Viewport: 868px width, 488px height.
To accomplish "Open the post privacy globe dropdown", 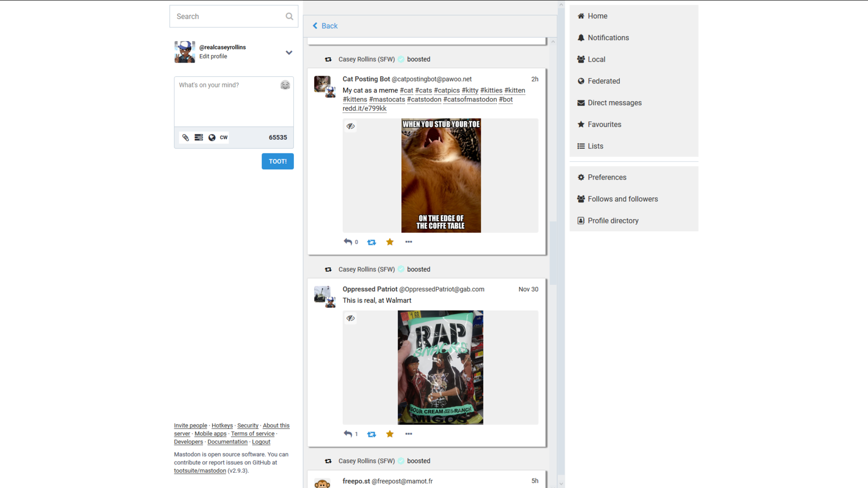I will click(212, 137).
